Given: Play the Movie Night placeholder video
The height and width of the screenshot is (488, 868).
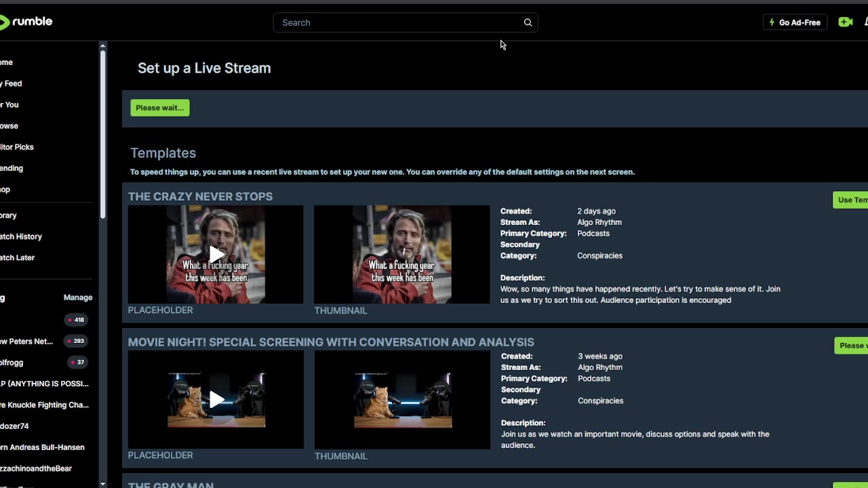Looking at the screenshot, I should pyautogui.click(x=216, y=400).
